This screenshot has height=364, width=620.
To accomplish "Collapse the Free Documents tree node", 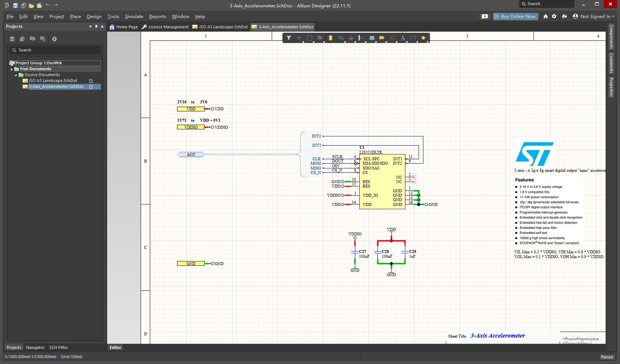I will pyautogui.click(x=11, y=69).
